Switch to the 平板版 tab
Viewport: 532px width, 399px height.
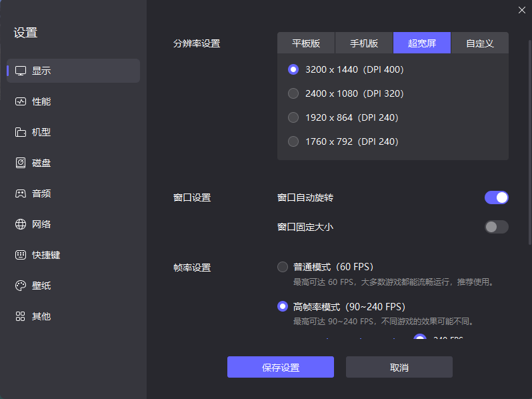(306, 43)
